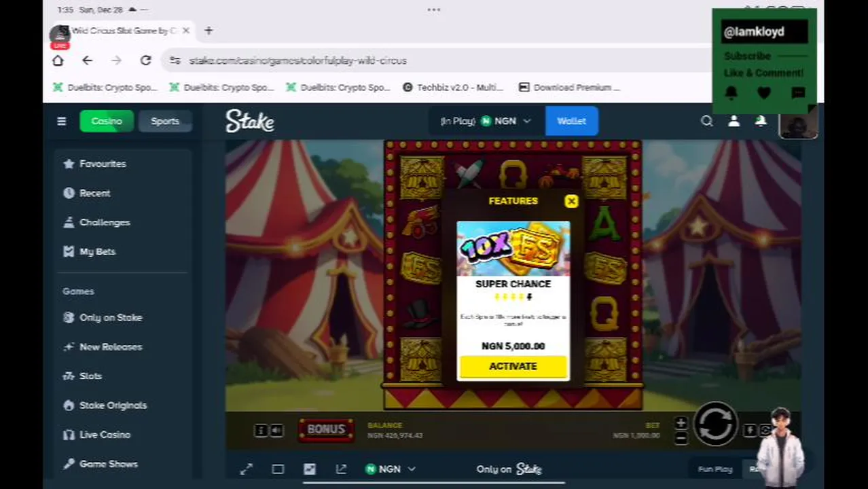Click the overlay bell icon
The height and width of the screenshot is (489, 868).
click(731, 93)
